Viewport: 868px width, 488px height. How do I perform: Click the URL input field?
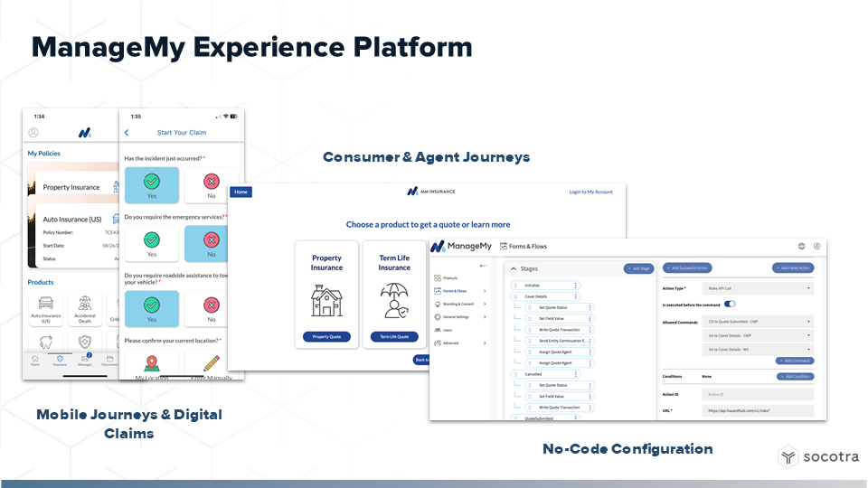coord(758,410)
